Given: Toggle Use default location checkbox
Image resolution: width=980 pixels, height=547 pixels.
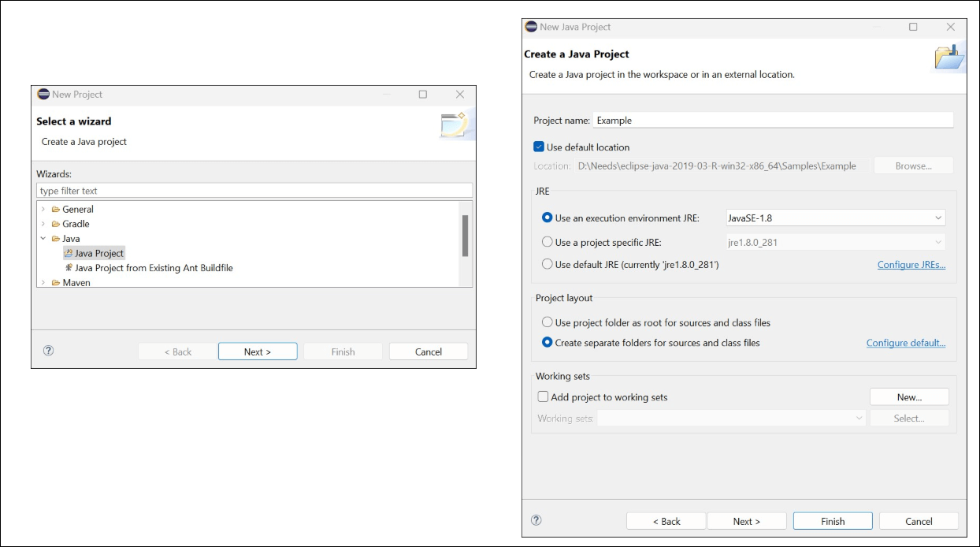Looking at the screenshot, I should [x=539, y=147].
